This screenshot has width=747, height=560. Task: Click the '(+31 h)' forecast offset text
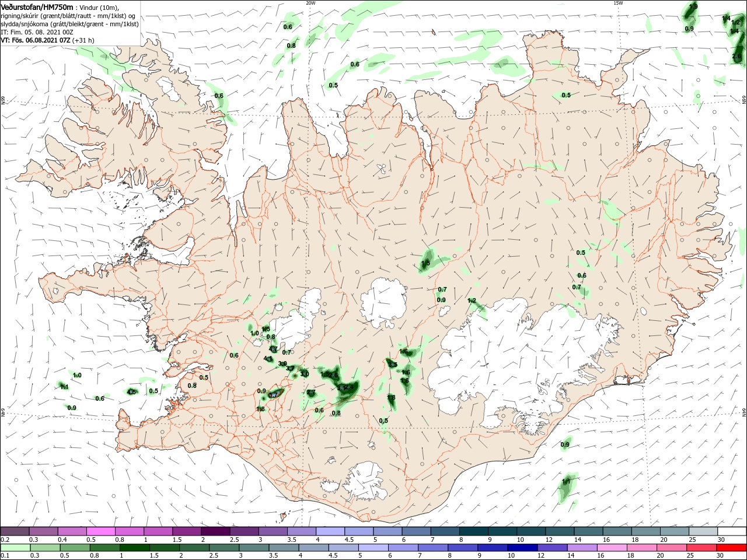coord(83,40)
